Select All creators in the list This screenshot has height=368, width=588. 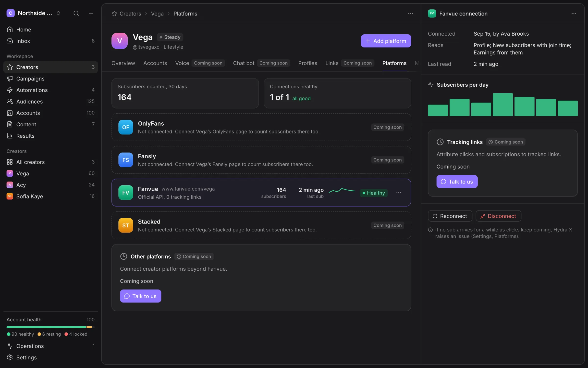50,162
